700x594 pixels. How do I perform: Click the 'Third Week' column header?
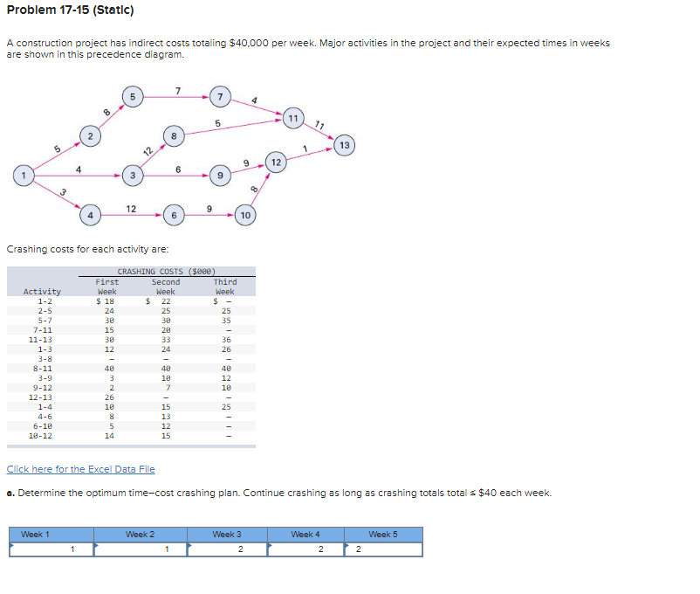(225, 287)
